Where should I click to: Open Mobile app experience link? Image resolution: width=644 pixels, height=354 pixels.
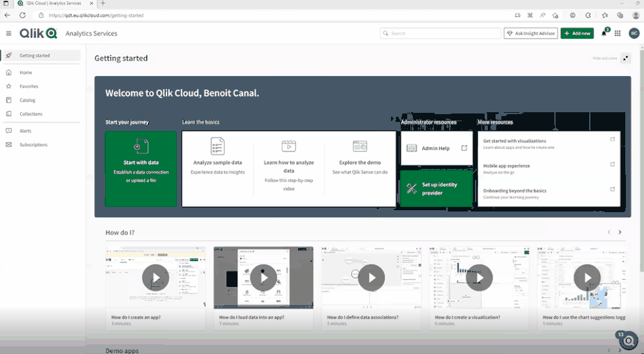point(507,166)
